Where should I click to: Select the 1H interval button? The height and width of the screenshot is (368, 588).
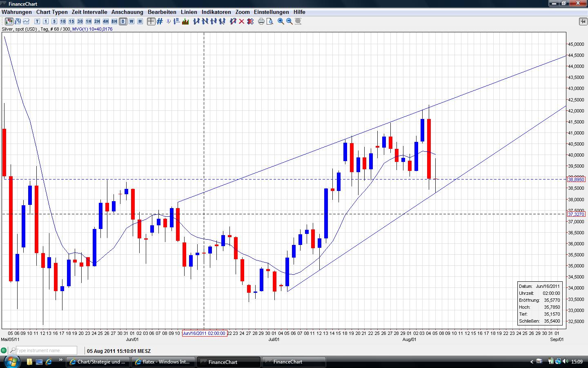tap(89, 21)
